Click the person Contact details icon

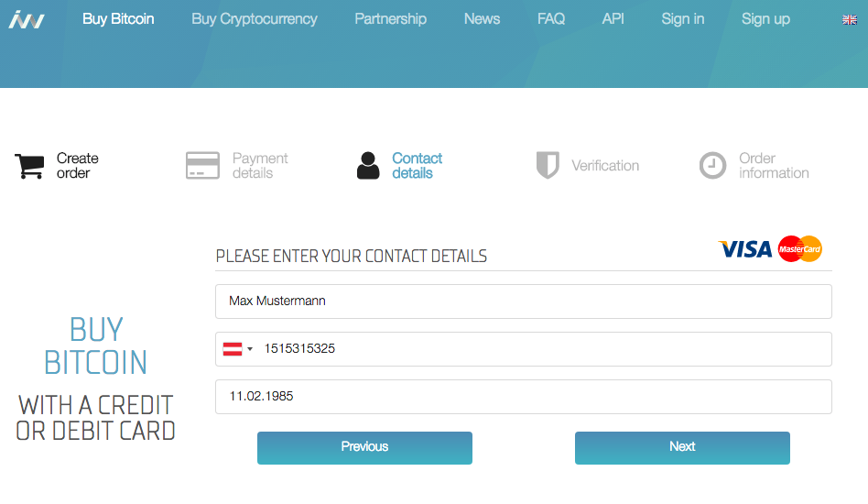click(x=368, y=166)
